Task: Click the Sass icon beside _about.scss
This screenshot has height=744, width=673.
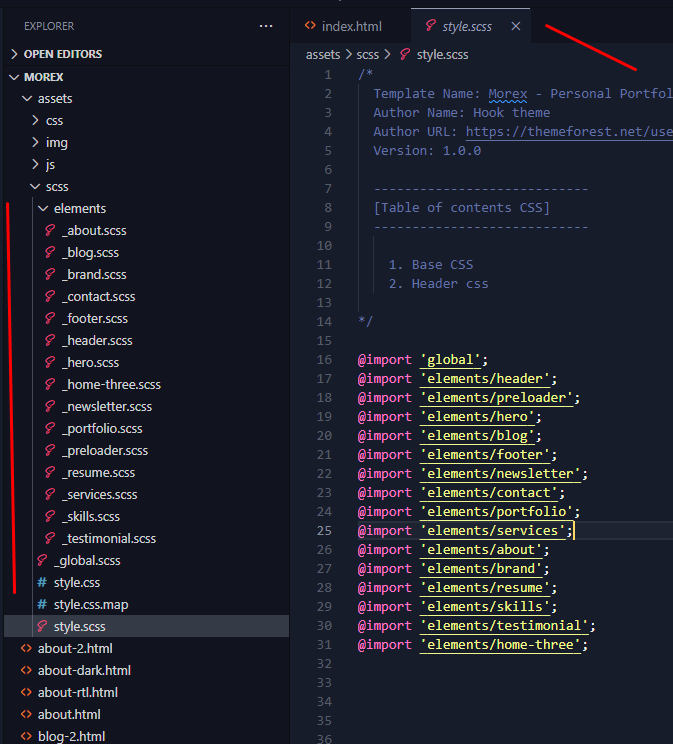Action: 50,231
